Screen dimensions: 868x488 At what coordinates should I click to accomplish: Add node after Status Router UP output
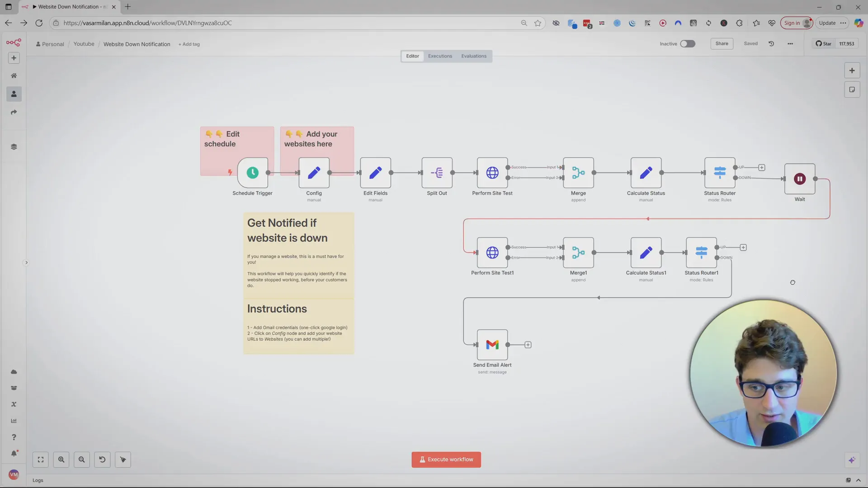pos(762,168)
